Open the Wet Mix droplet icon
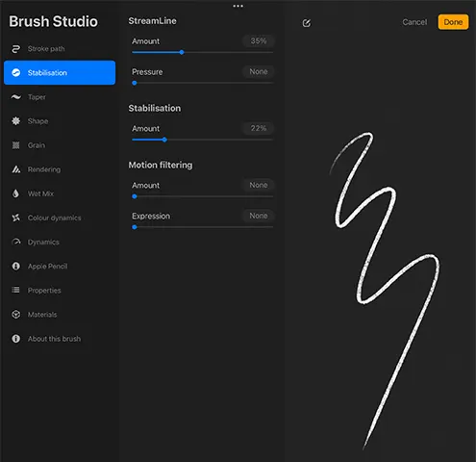Screen dimensions: 476x462 (x=15, y=193)
